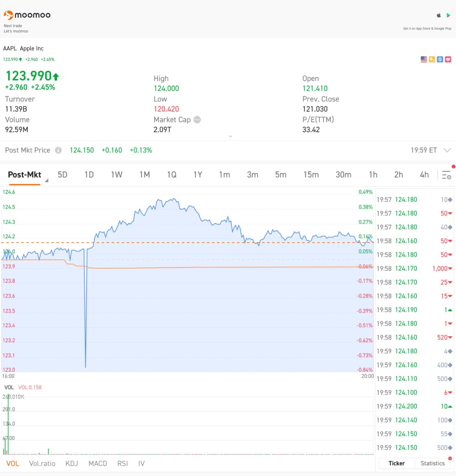This screenshot has width=456, height=476.
Task: Click the High 124.000 value
Action: click(x=166, y=88)
